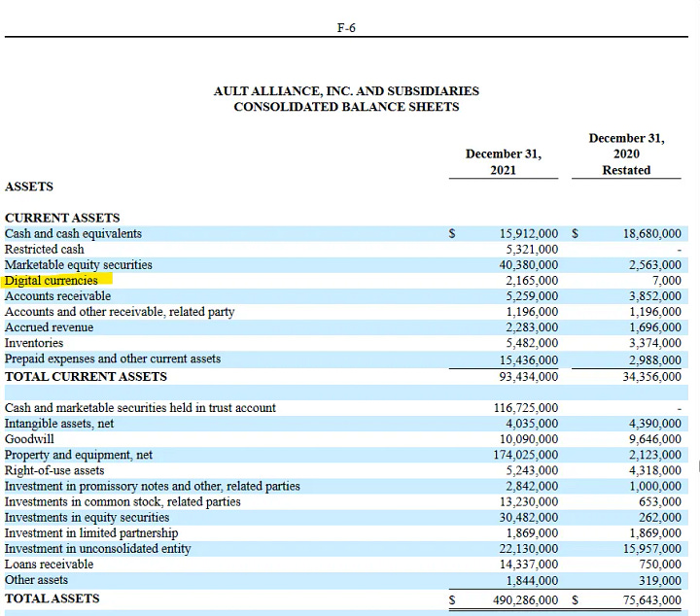Click Right-of-use assets label
This screenshot has height=616, width=700.
(54, 470)
